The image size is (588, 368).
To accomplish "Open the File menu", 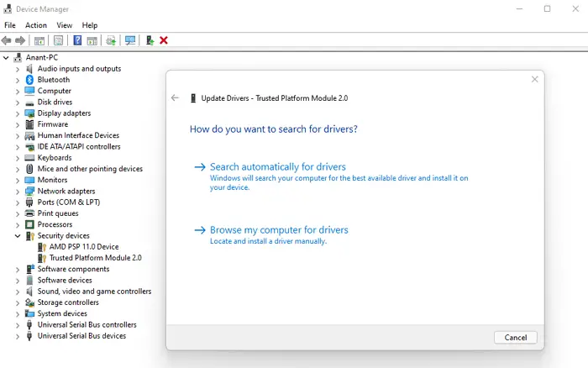I will tap(10, 25).
